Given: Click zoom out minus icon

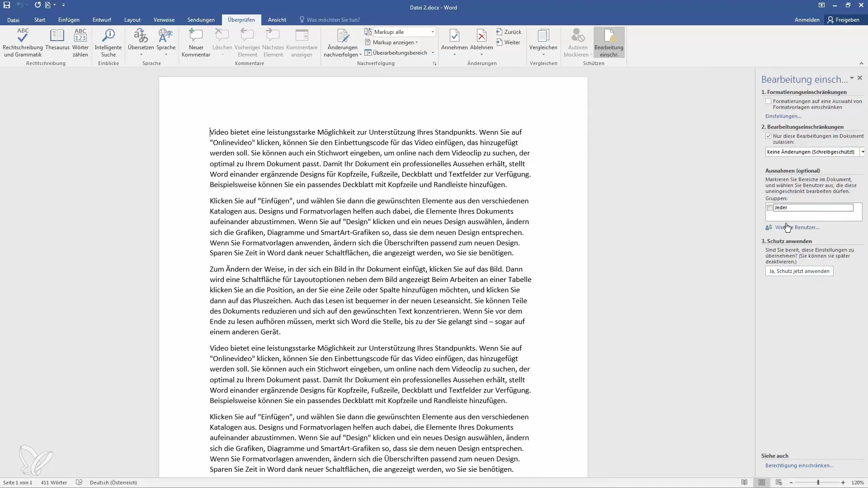Looking at the screenshot, I should tap(791, 483).
